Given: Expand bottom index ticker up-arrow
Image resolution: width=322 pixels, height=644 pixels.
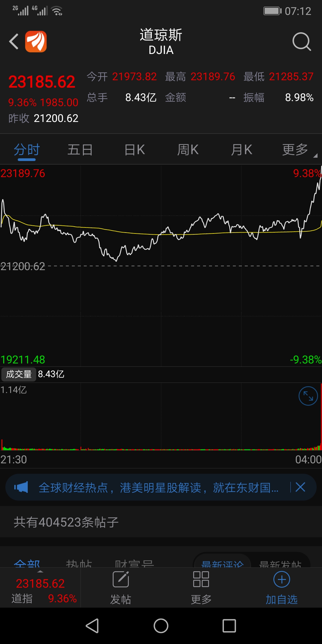Looking at the screenshot, I should tap(40, 572).
